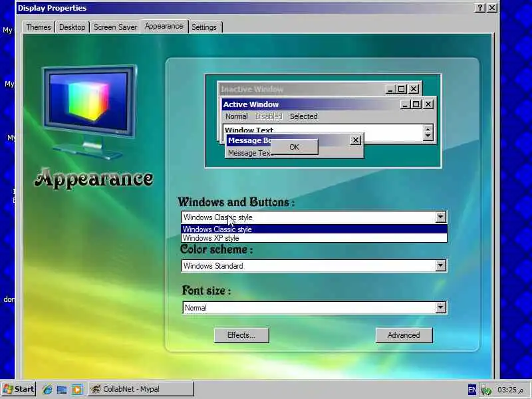Click Show Desktop icon in Quick Launch

(62, 389)
